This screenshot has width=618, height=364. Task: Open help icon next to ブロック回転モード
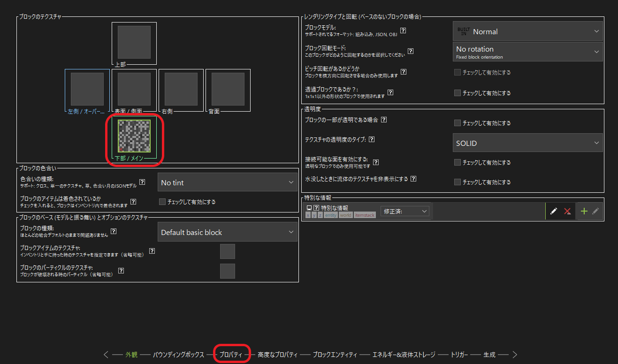pyautogui.click(x=411, y=51)
